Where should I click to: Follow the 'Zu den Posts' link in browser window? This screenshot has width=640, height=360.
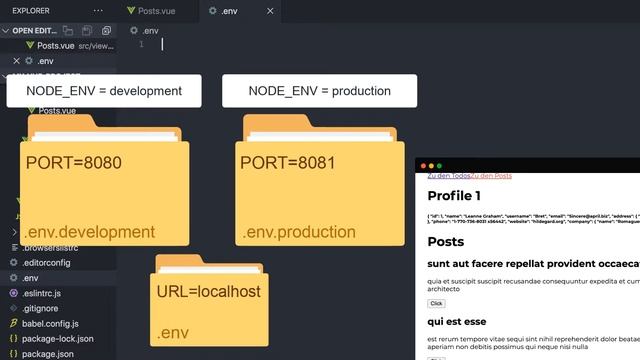491,176
